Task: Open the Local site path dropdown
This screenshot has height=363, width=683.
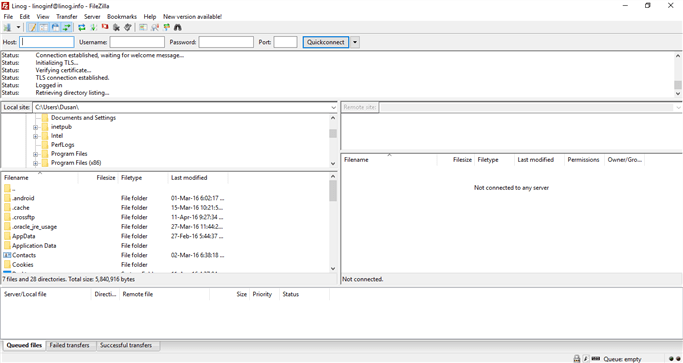Action: 333,107
